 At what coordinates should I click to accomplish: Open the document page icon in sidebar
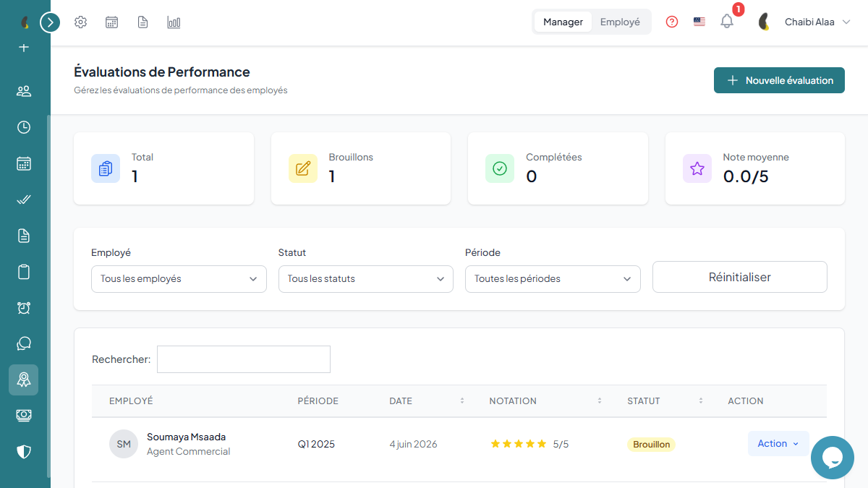pos(24,236)
